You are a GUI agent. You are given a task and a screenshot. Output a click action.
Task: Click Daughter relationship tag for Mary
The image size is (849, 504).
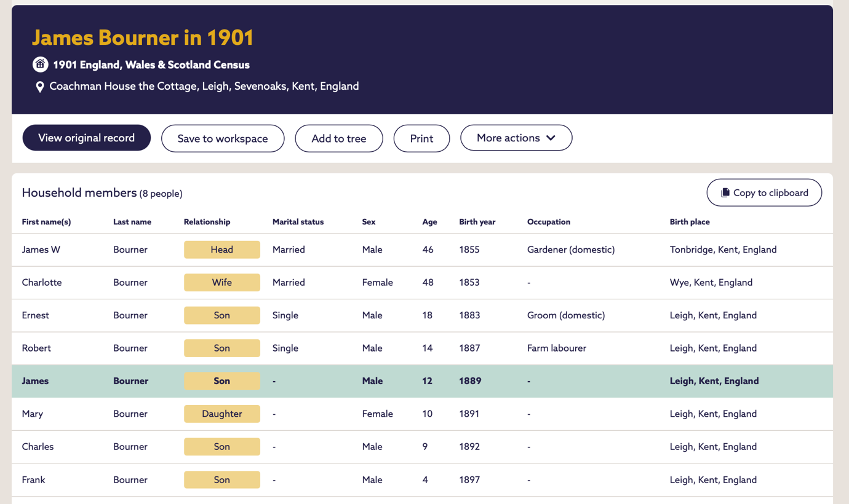222,414
